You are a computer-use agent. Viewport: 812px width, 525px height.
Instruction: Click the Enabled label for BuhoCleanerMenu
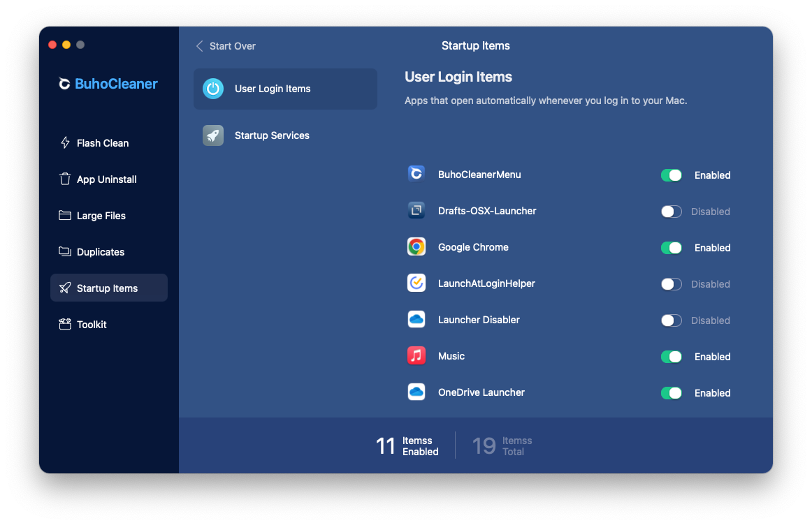click(x=713, y=175)
